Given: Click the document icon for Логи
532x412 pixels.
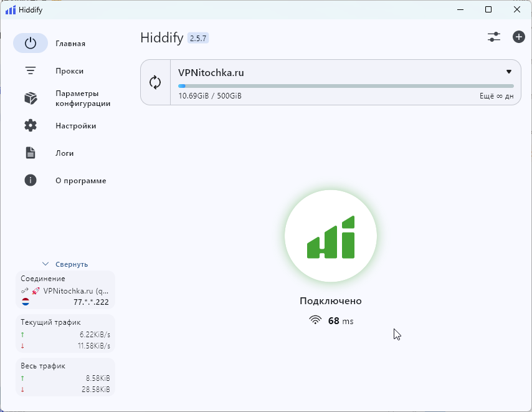Looking at the screenshot, I should click(x=31, y=153).
